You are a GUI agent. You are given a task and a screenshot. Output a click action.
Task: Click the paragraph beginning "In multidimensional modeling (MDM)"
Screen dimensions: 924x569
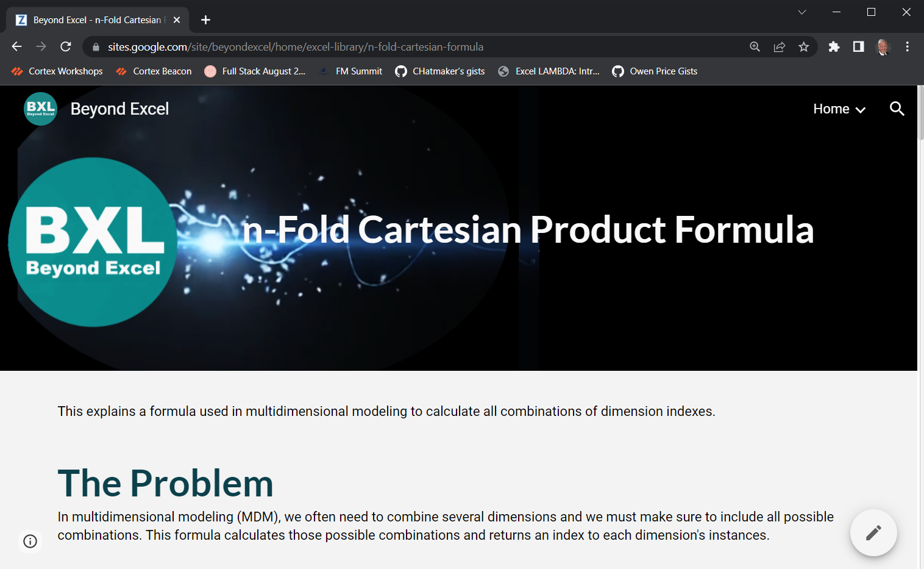(446, 526)
